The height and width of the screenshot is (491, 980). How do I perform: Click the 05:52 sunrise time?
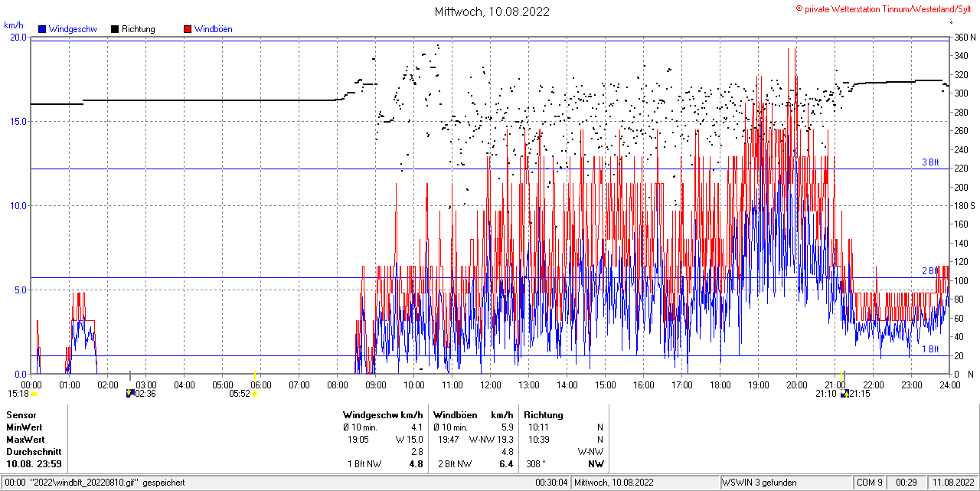click(240, 394)
